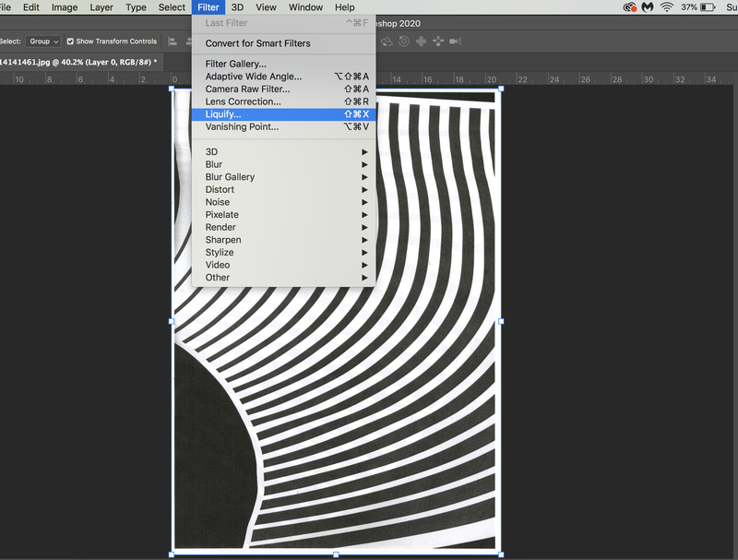Expand the Render submenu
Image resolution: width=738 pixels, height=560 pixels.
[283, 227]
